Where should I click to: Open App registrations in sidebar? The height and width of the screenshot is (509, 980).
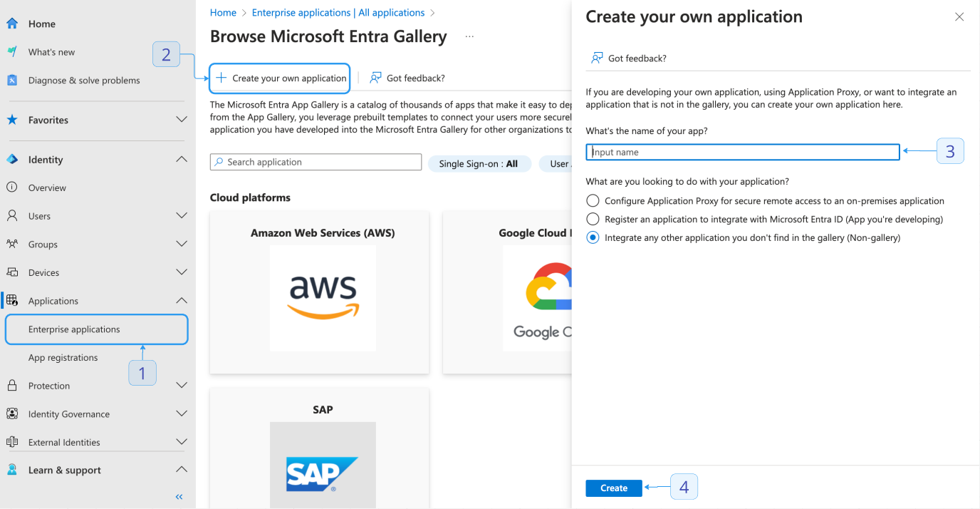tap(63, 357)
